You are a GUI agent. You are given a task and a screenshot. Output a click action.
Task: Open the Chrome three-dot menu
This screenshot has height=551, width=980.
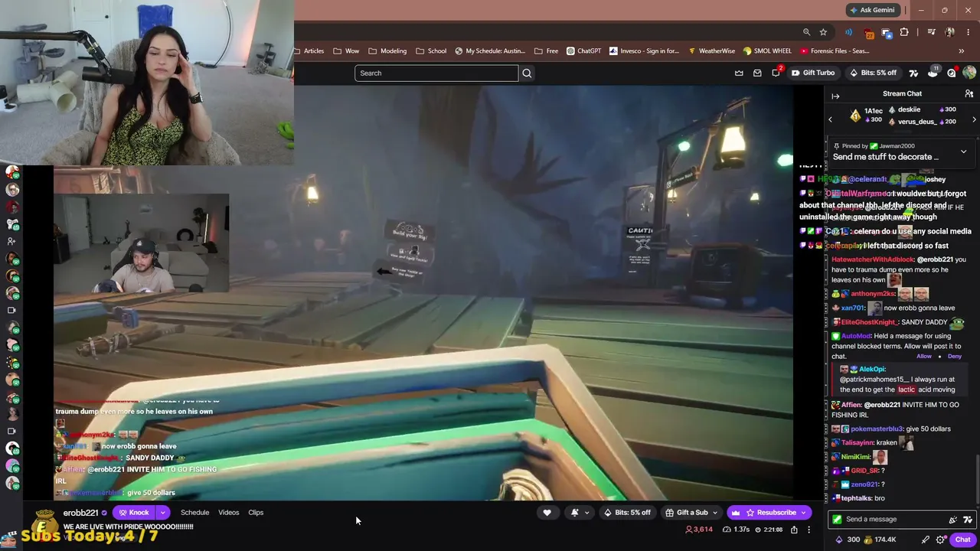(x=968, y=32)
